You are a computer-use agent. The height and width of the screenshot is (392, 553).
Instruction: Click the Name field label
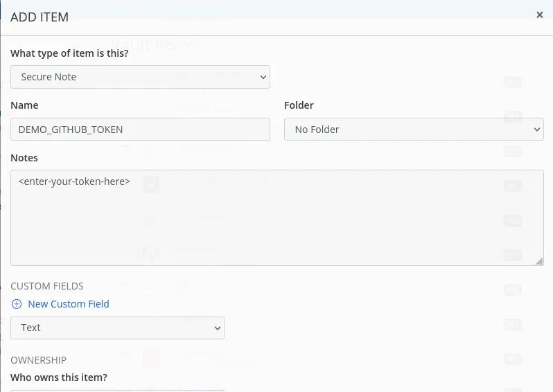[x=24, y=105]
